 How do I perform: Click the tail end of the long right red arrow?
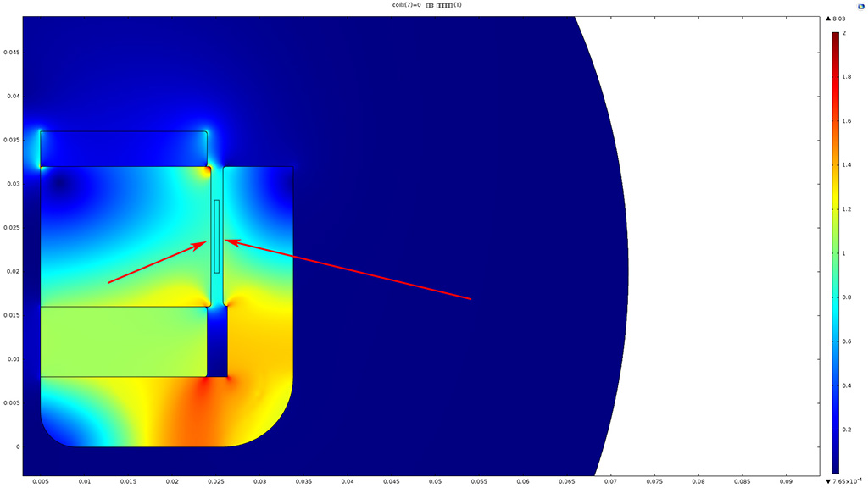pyautogui.click(x=470, y=299)
